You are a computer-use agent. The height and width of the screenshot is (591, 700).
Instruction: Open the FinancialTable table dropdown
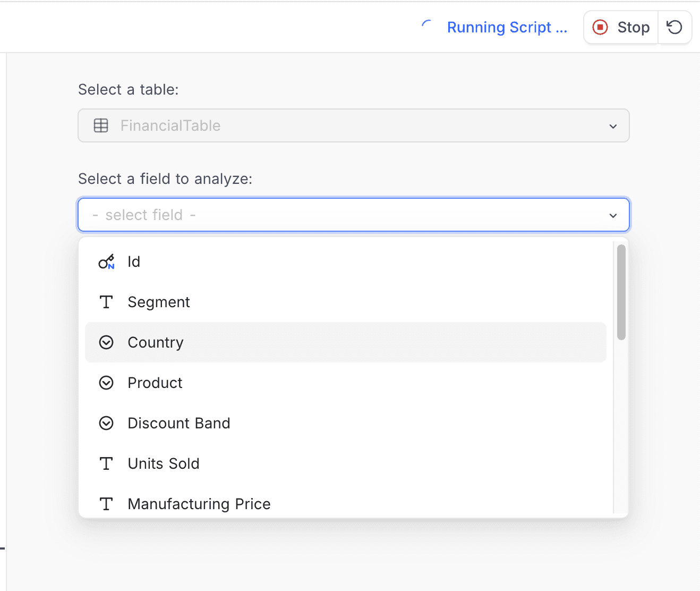pyautogui.click(x=613, y=126)
